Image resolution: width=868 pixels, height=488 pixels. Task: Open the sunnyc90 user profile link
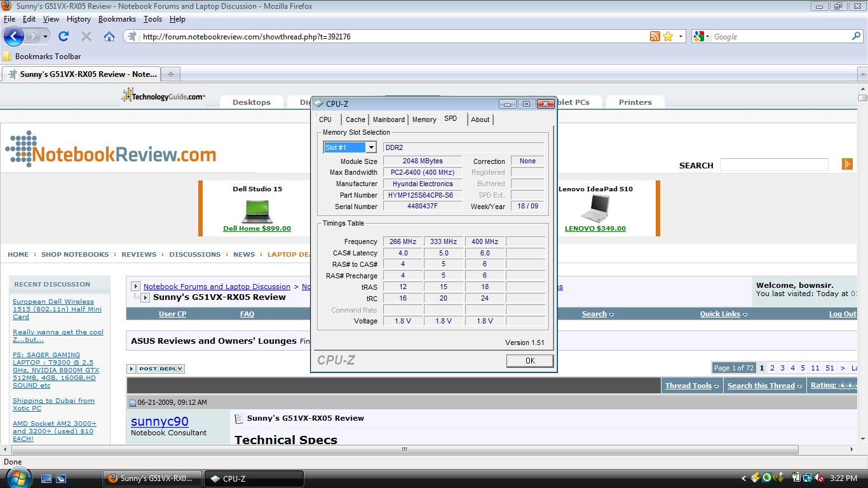[x=159, y=421]
